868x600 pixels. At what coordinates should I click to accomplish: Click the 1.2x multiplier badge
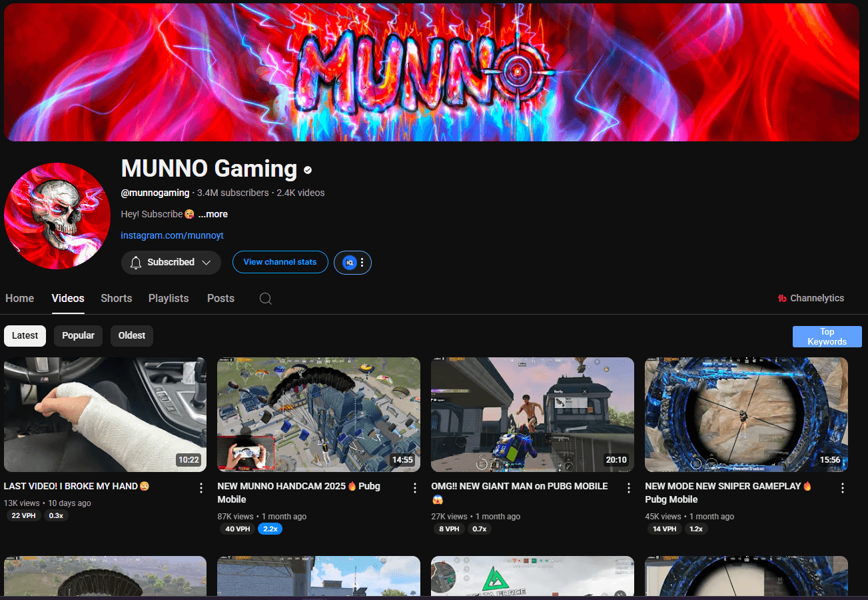tap(696, 529)
